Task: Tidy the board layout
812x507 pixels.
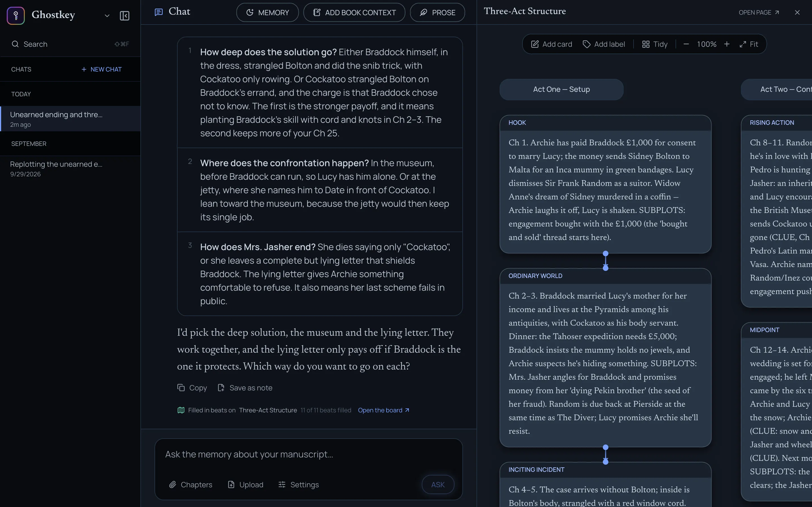Action: tap(654, 44)
